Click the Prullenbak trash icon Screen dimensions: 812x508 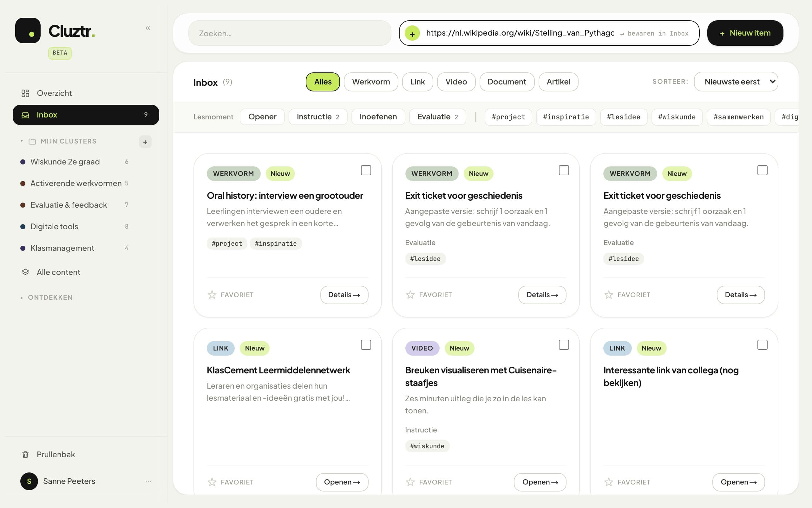[25, 454]
